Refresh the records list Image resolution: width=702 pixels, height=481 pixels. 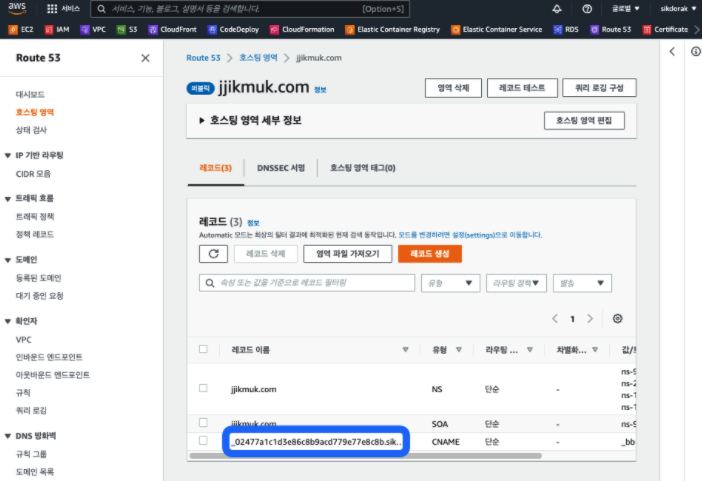214,254
